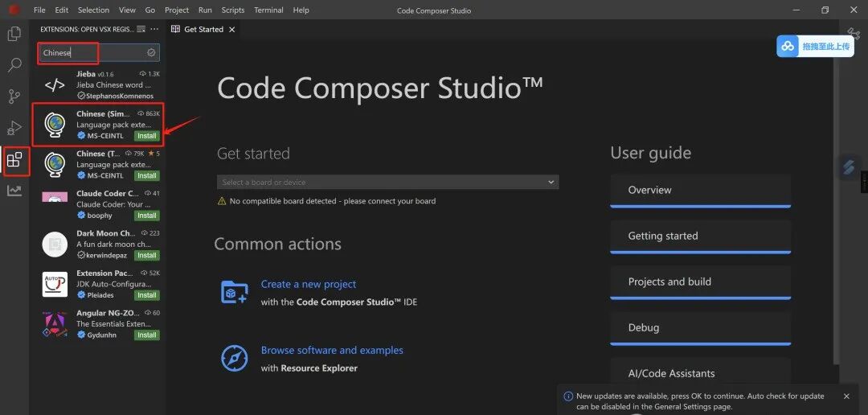The image size is (868, 415).
Task: Click the Get Started tab book icon
Action: [x=175, y=30]
